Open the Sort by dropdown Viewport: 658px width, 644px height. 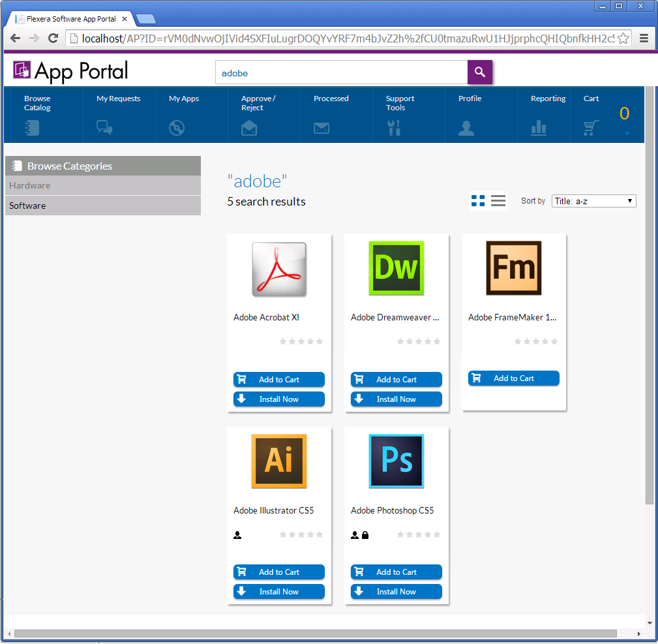(x=593, y=200)
